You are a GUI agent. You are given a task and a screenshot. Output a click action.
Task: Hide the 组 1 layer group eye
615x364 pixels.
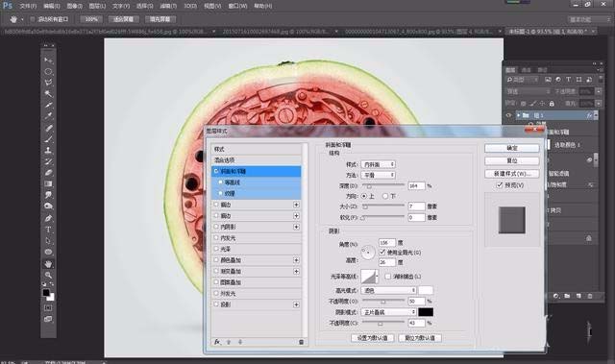pyautogui.click(x=508, y=115)
